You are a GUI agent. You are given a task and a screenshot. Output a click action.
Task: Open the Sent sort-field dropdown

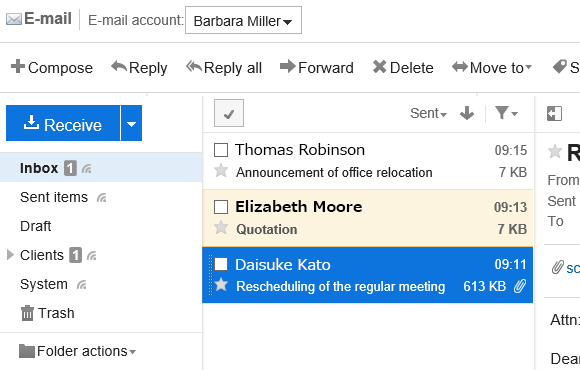tap(428, 113)
